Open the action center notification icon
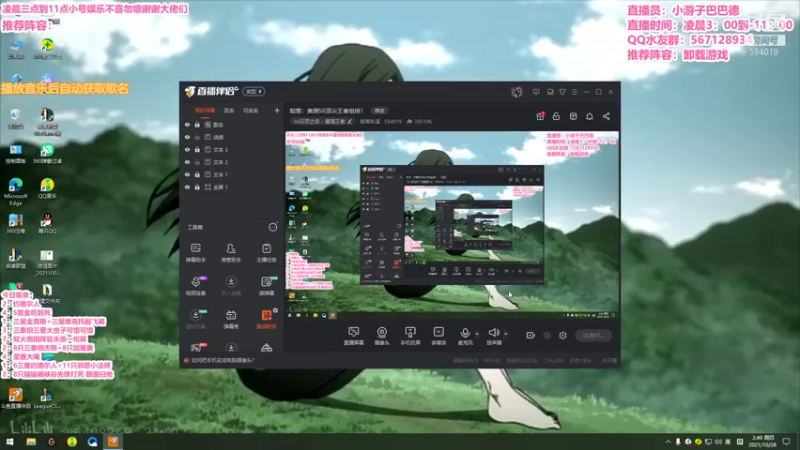 point(786,442)
